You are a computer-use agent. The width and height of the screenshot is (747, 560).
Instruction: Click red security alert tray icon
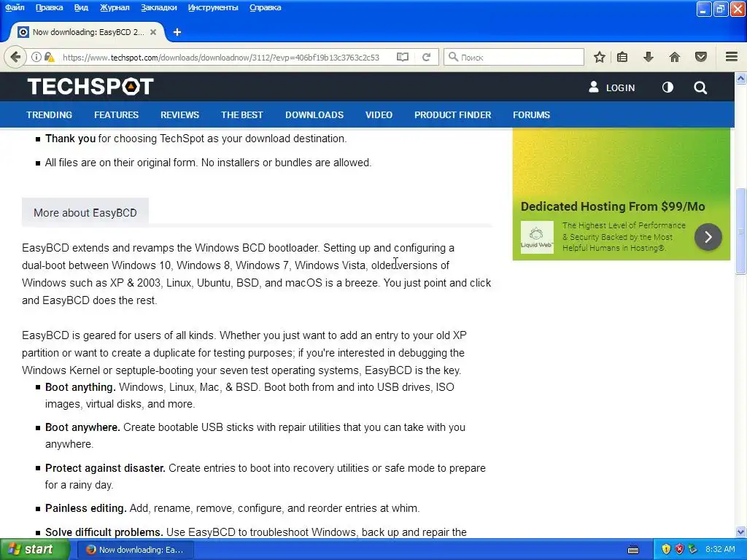point(679,550)
